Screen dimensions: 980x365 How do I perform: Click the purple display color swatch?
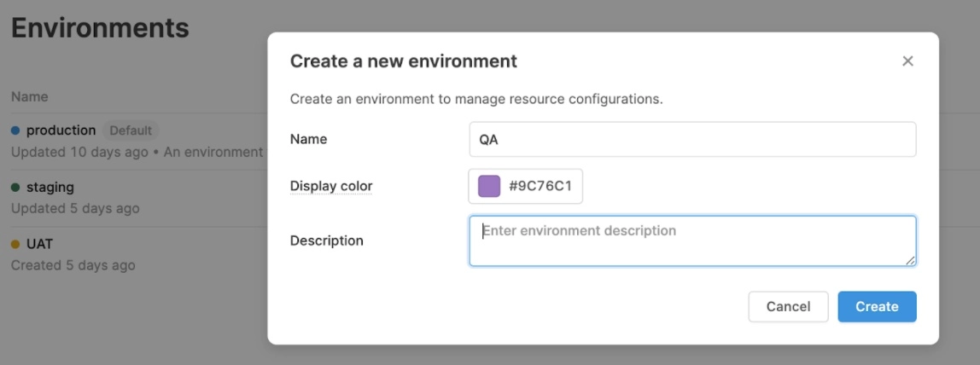(489, 186)
